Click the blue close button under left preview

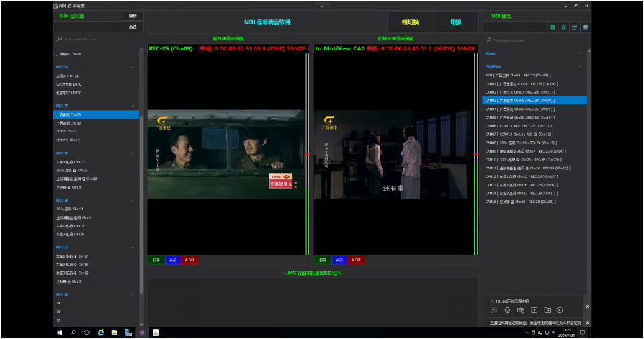173,261
